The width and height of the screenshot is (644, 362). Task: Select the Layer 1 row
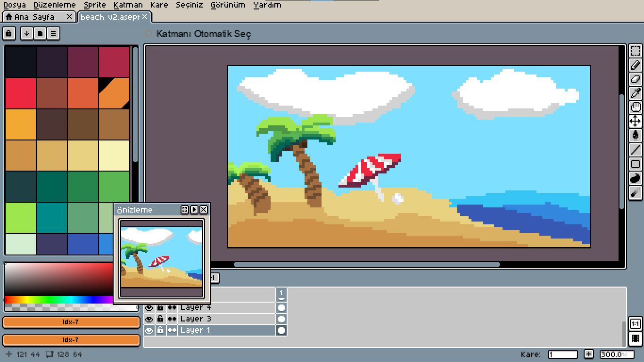(x=226, y=330)
